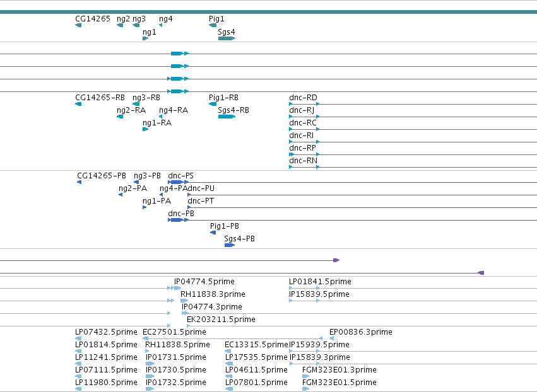The height and width of the screenshot is (392, 537).
Task: Click transcript label "dnc-RC"
Action: coord(303,123)
